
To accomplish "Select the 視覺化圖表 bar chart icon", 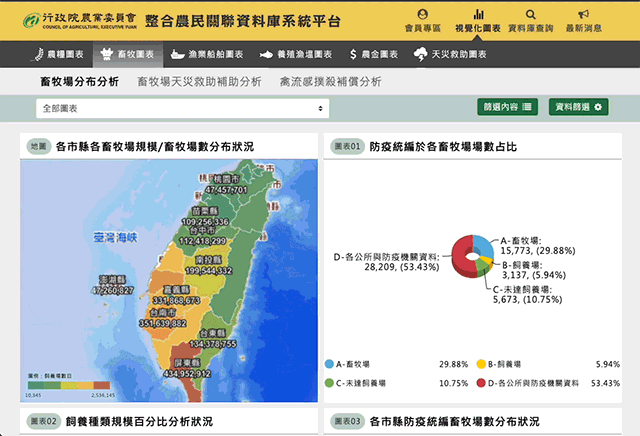I will click(x=478, y=15).
